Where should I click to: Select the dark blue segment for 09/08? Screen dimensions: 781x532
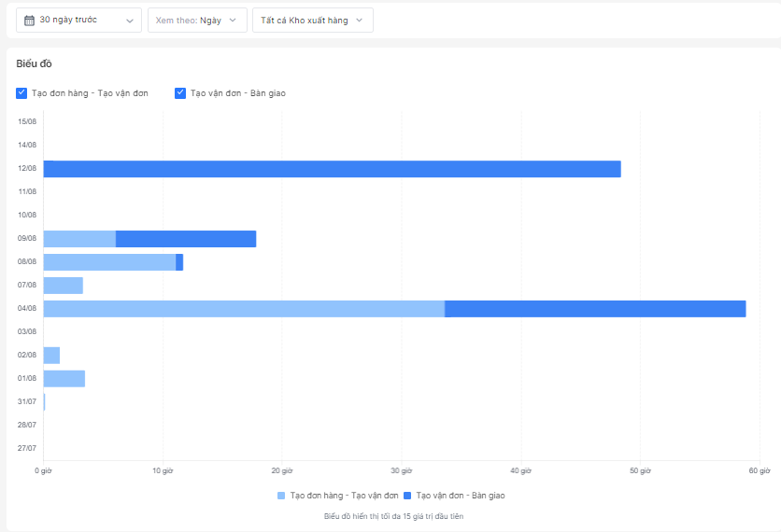tap(185, 239)
